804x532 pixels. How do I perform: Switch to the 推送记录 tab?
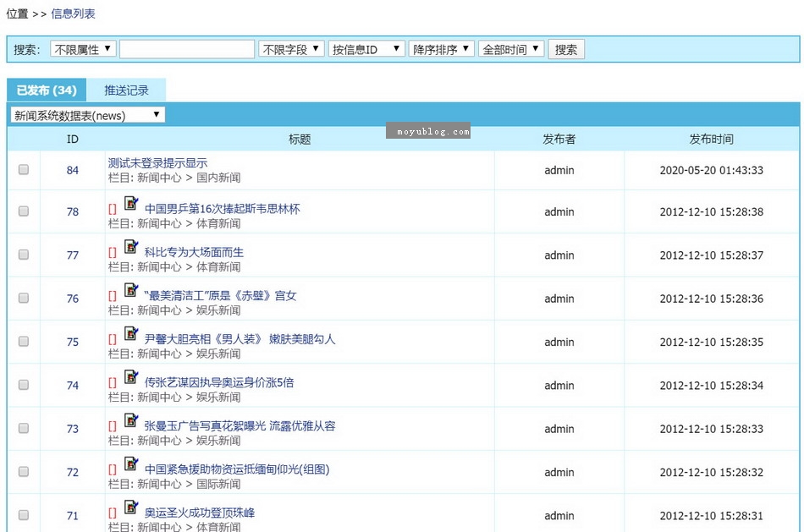pyautogui.click(x=126, y=90)
